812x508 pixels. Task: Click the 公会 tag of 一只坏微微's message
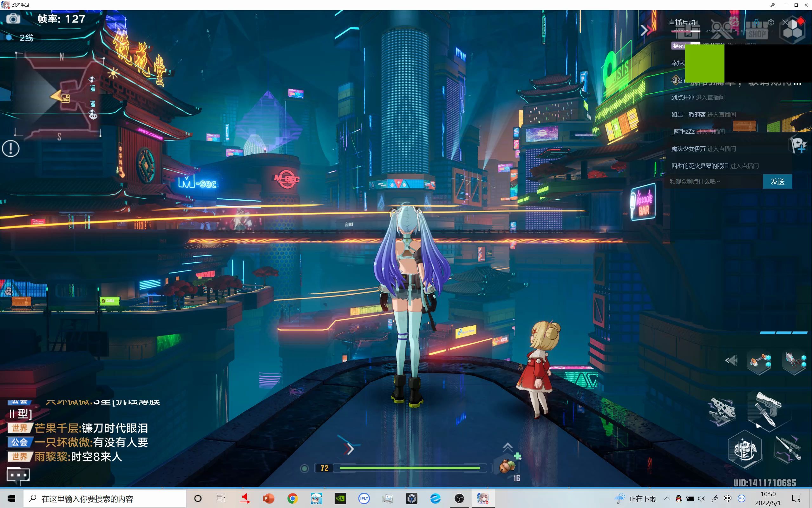(x=20, y=442)
